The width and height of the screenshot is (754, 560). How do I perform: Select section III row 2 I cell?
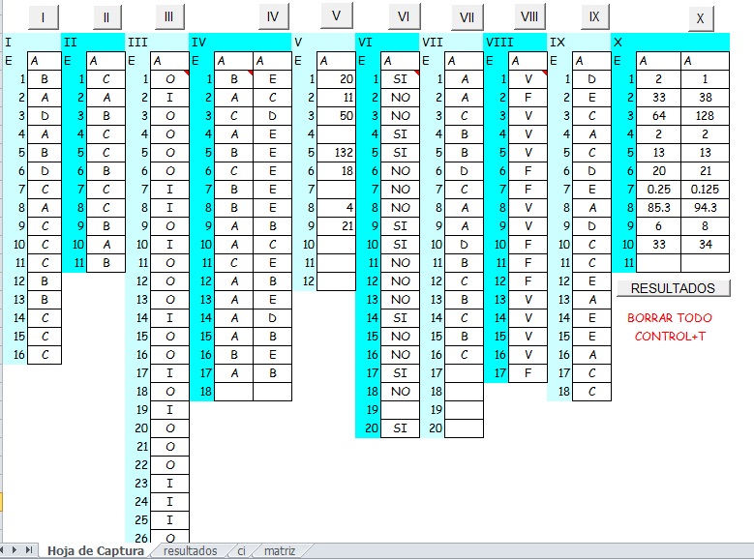point(169,98)
